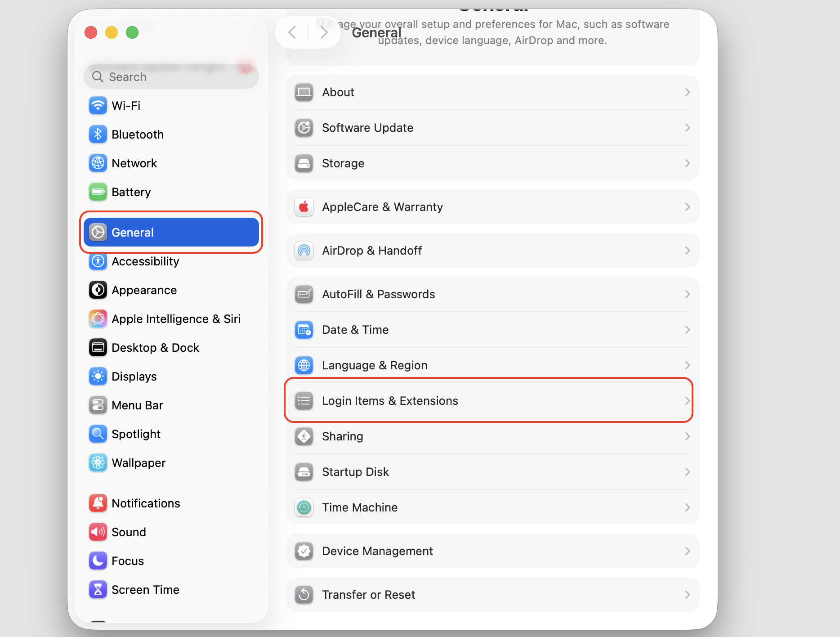Viewport: 840px width, 637px height.
Task: Open AutoFill & Passwords label
Action: [x=378, y=294]
